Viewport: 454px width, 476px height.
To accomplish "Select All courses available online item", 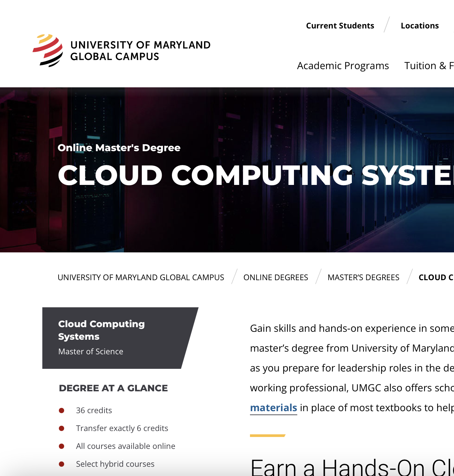I will 125,446.
